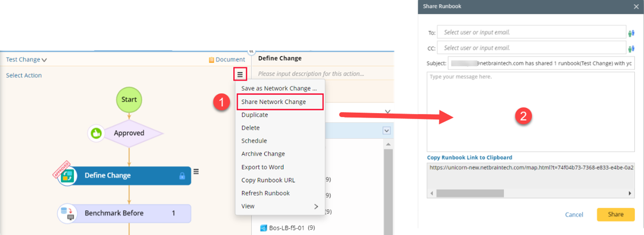Click the Define Change node lock icon
This screenshot has width=644, height=235.
pyautogui.click(x=182, y=176)
